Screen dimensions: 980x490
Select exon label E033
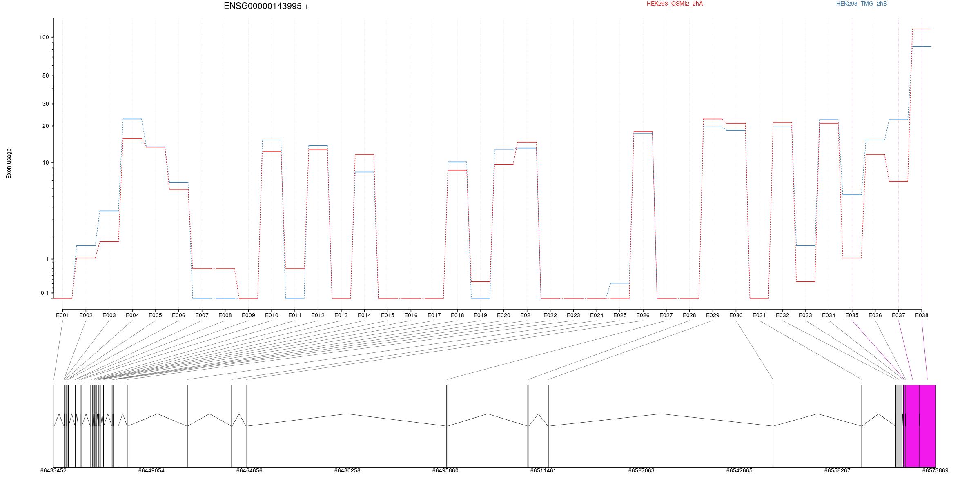pyautogui.click(x=805, y=315)
